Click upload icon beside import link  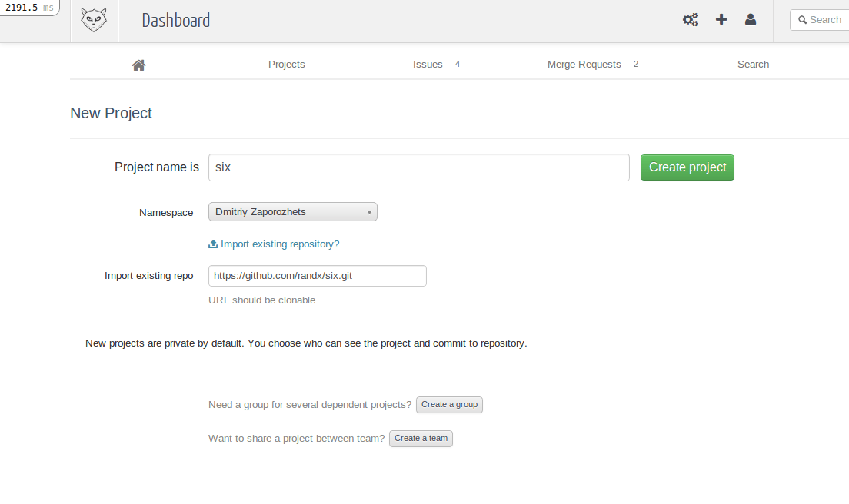point(213,244)
